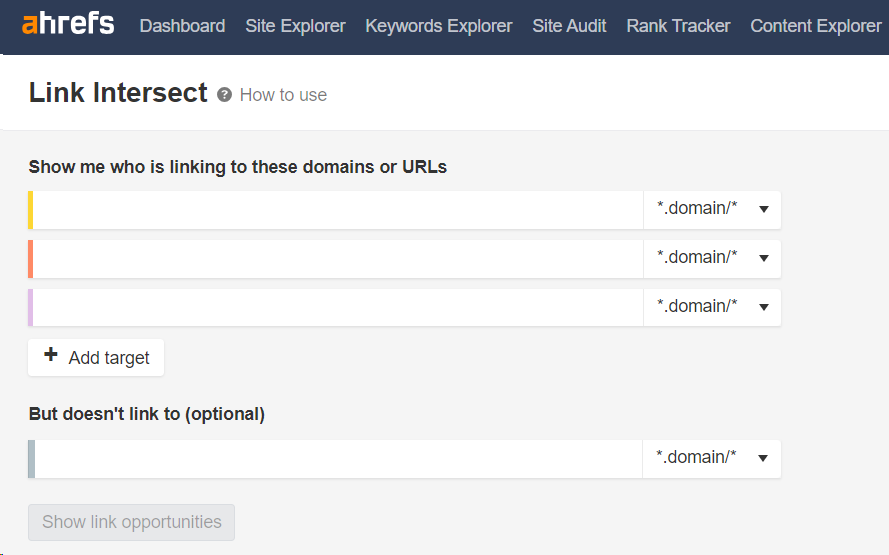
Task: Click Show link opportunities button
Action: tap(131, 522)
